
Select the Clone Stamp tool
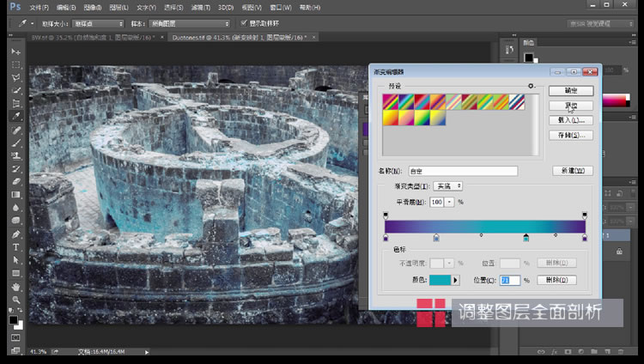(x=15, y=155)
